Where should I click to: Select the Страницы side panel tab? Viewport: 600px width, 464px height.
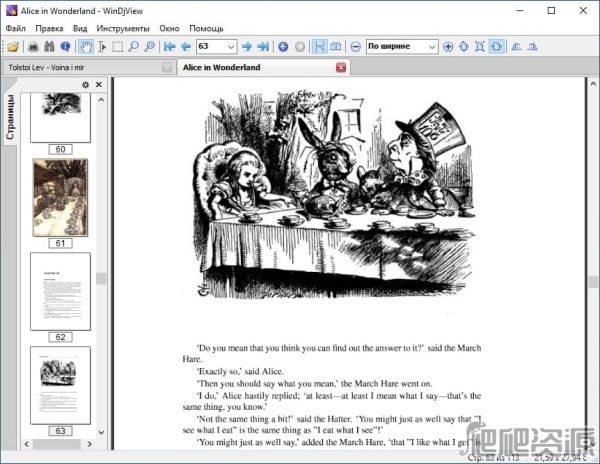[10, 118]
